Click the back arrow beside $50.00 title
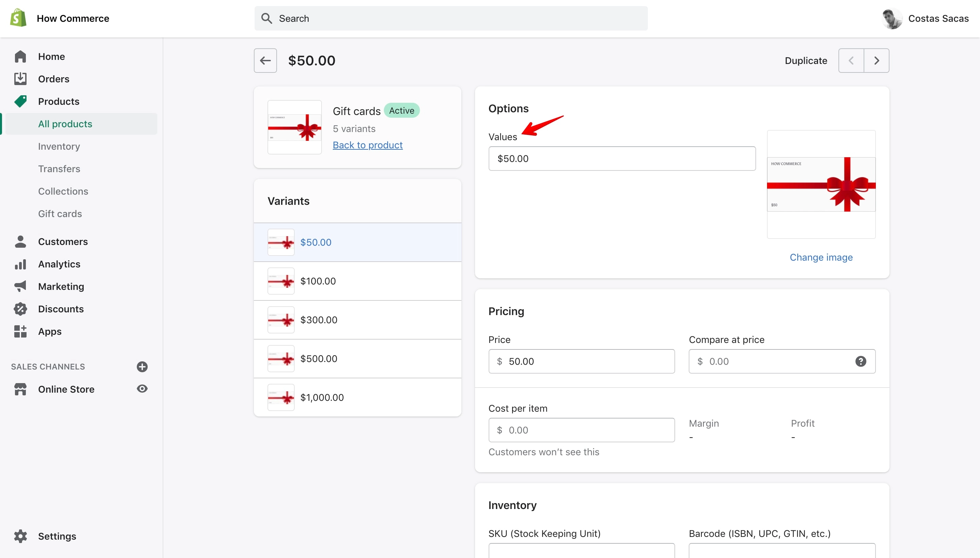 point(265,61)
